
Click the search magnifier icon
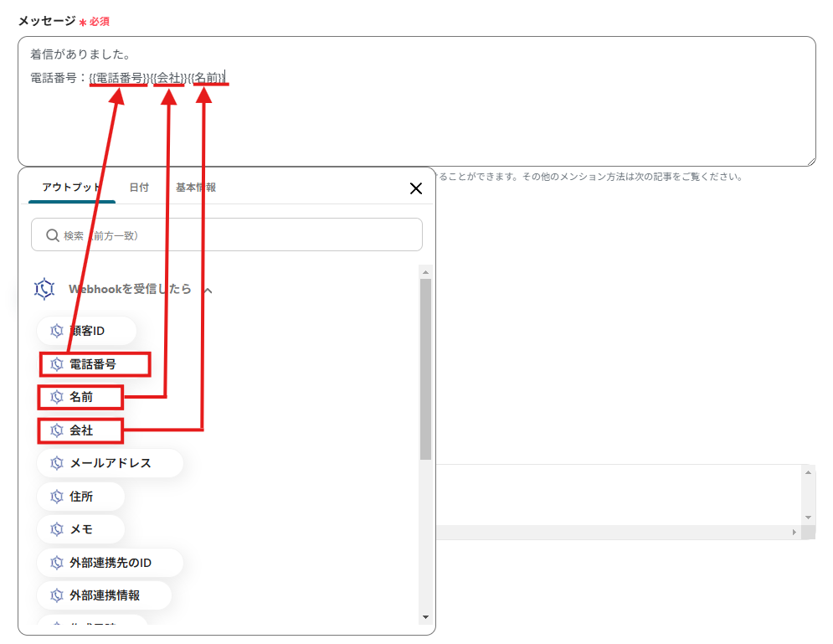tap(52, 235)
